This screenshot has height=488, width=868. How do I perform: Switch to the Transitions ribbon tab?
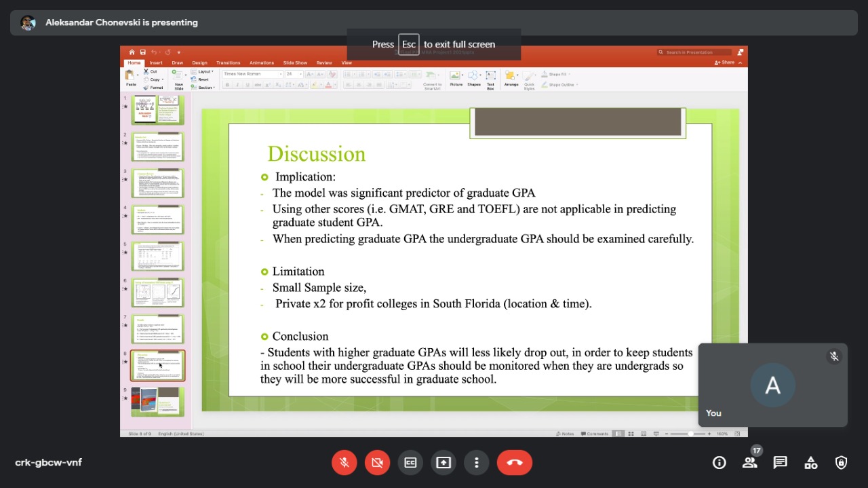tap(229, 63)
